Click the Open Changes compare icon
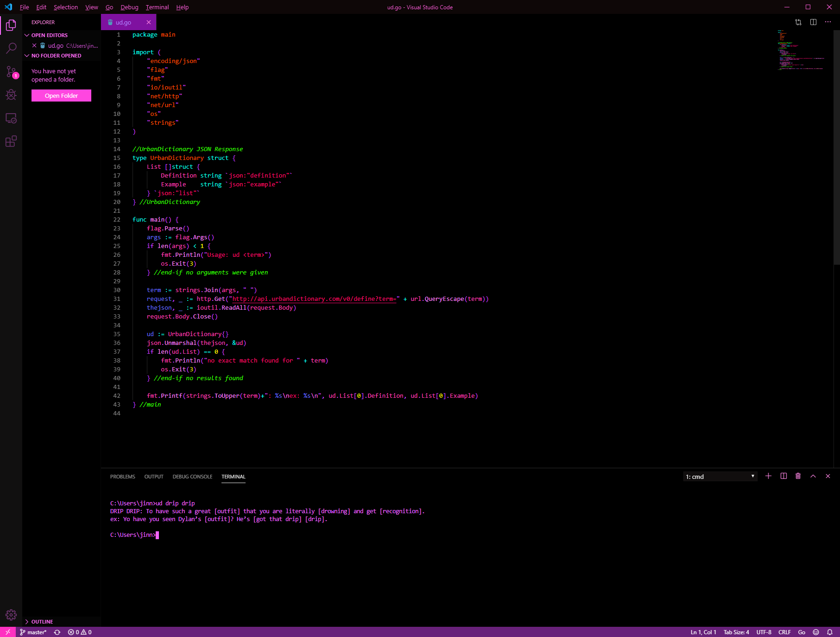This screenshot has height=637, width=840. [x=798, y=22]
